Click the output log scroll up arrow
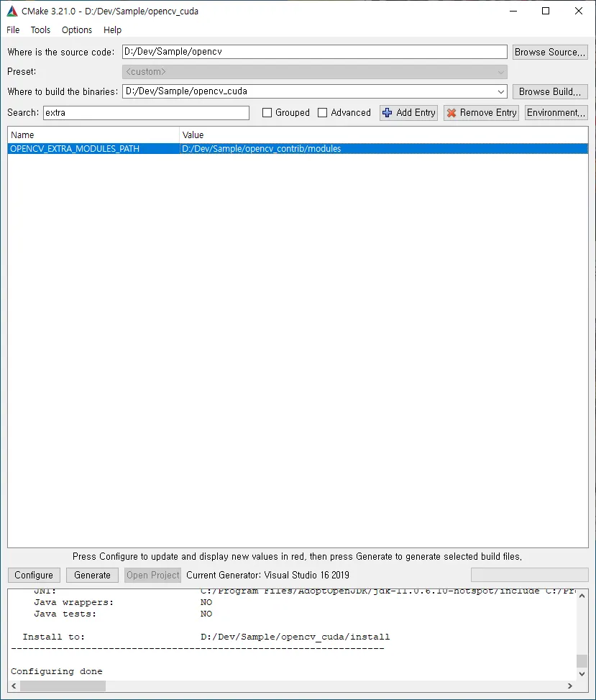Viewport: 596px width, 700px height. (582, 596)
